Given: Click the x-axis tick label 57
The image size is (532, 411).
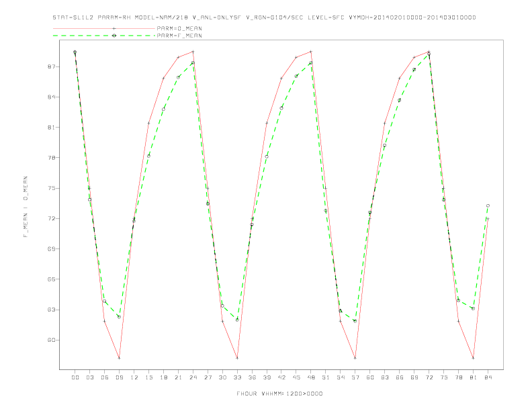Looking at the screenshot, I should click(355, 377).
